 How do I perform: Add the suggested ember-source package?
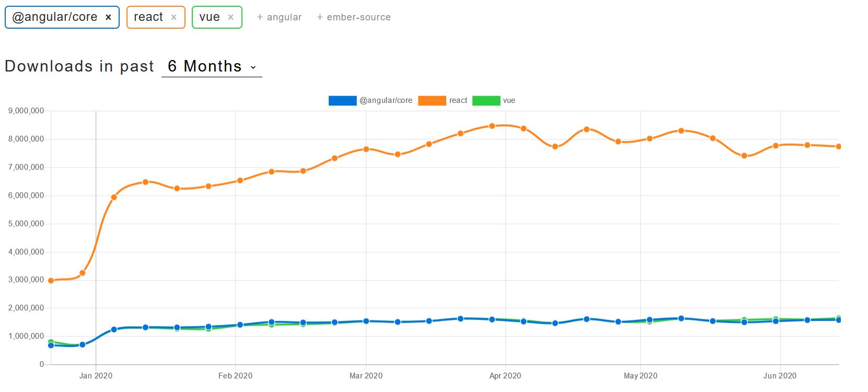pos(354,17)
